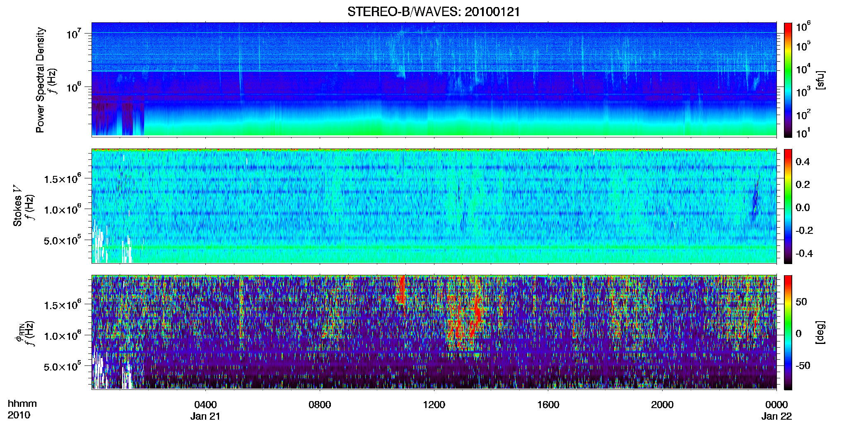The image size is (868, 447).
Task: Click the Stokes V color bar
Action: click(x=788, y=206)
